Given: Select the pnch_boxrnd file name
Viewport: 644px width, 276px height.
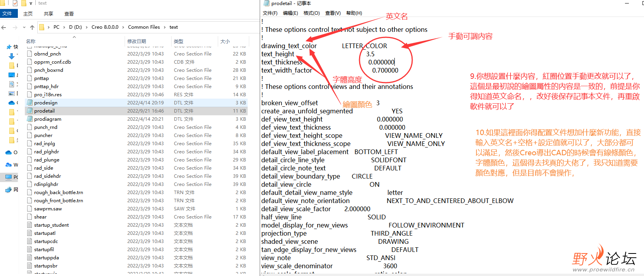Looking at the screenshot, I should [x=49, y=70].
